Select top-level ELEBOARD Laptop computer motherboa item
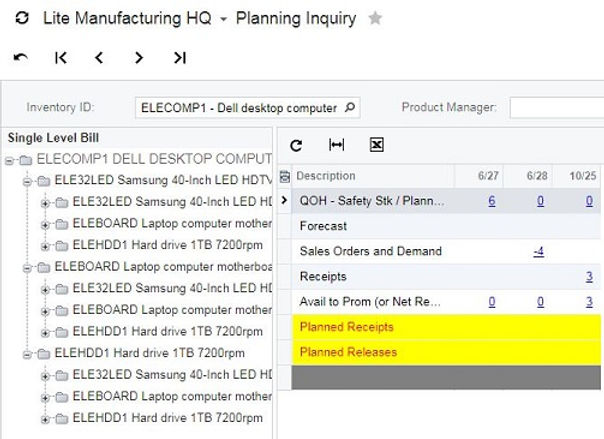This screenshot has height=439, width=604. (163, 266)
